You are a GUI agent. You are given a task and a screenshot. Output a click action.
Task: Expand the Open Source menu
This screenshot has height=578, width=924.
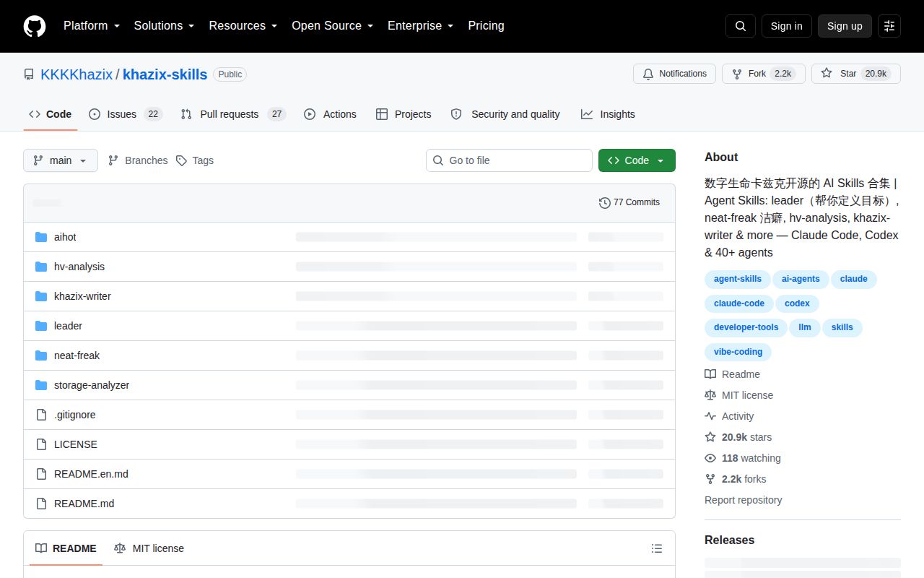click(332, 26)
